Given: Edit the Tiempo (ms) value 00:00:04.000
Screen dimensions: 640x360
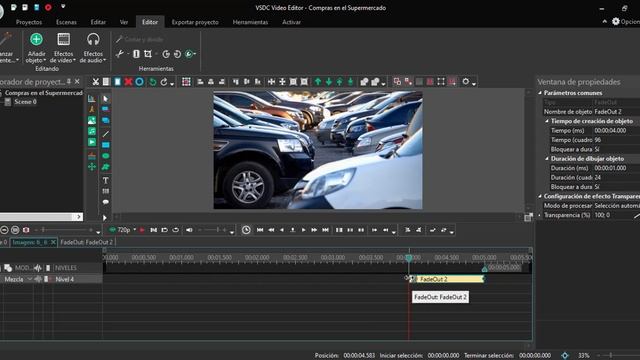Looking at the screenshot, I should [616, 131].
